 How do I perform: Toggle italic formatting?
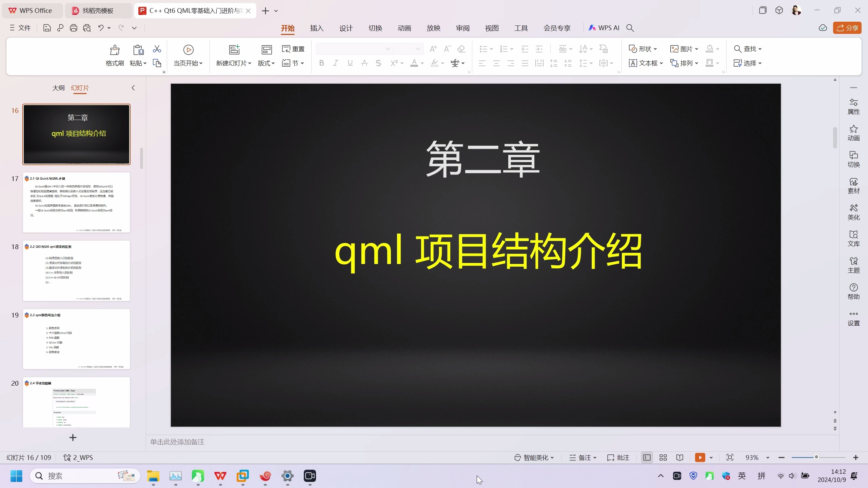click(x=335, y=63)
